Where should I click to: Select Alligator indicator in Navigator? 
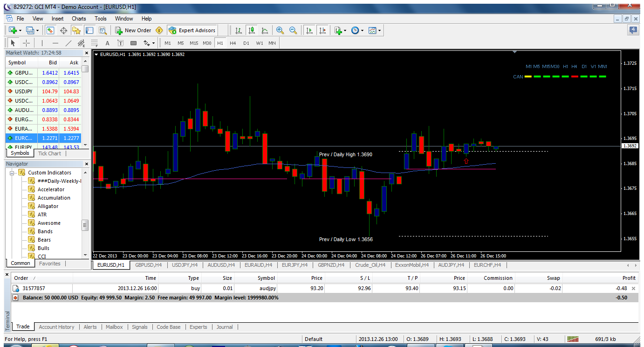pos(48,206)
